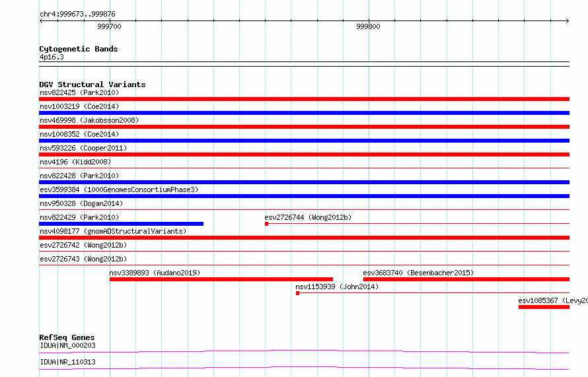Click the nsv469998 (Jakobsson2008) variant bar

(x=304, y=127)
